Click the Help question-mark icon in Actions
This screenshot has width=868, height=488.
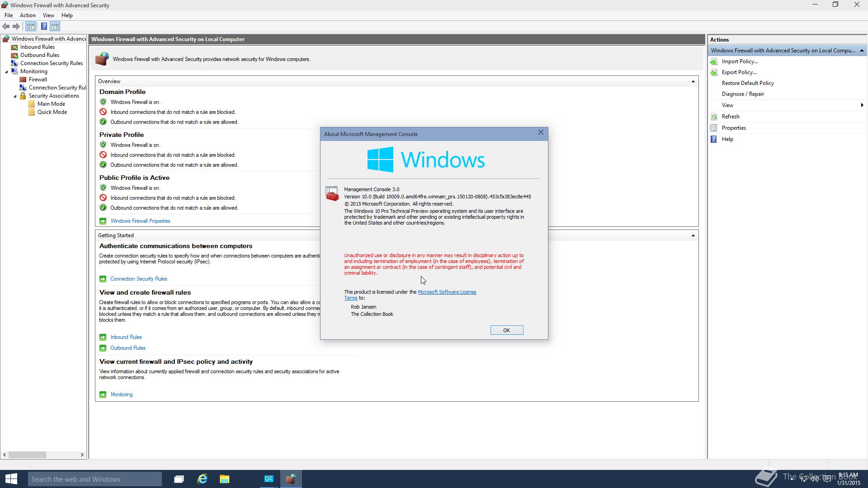pos(714,139)
